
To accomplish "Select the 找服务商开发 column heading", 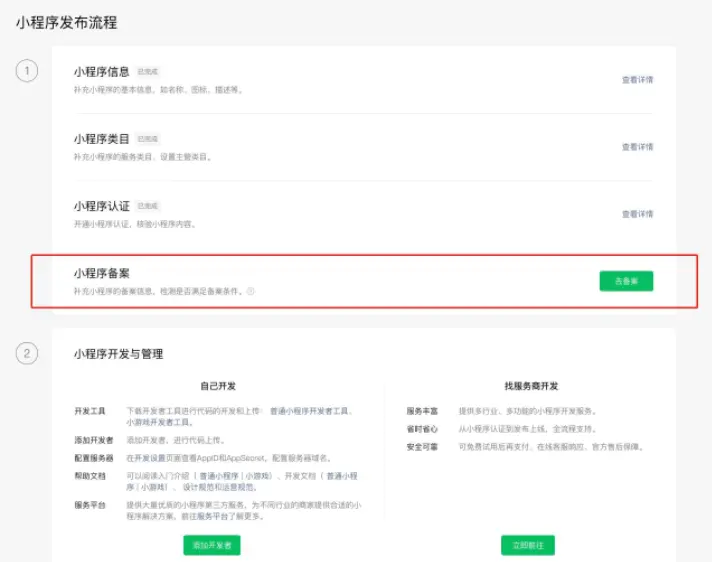I will click(x=531, y=386).
